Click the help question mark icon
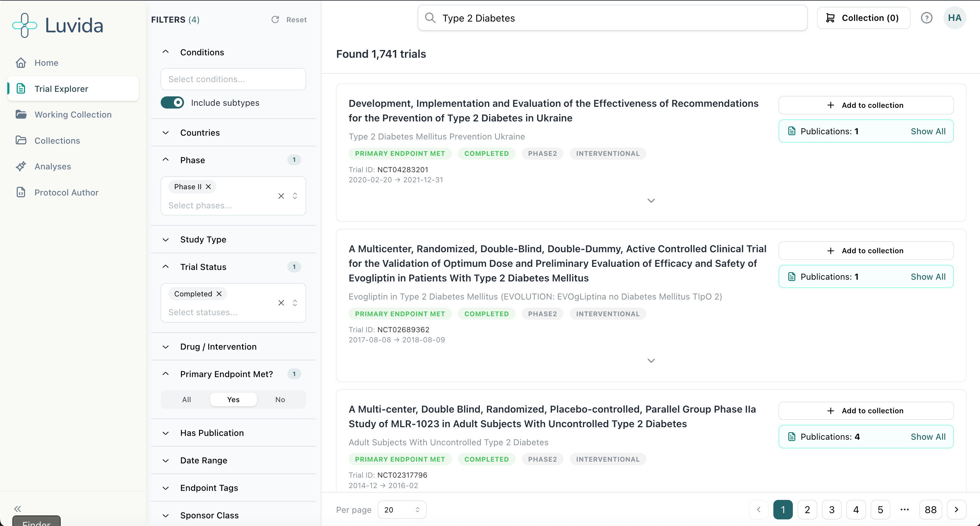 926,18
